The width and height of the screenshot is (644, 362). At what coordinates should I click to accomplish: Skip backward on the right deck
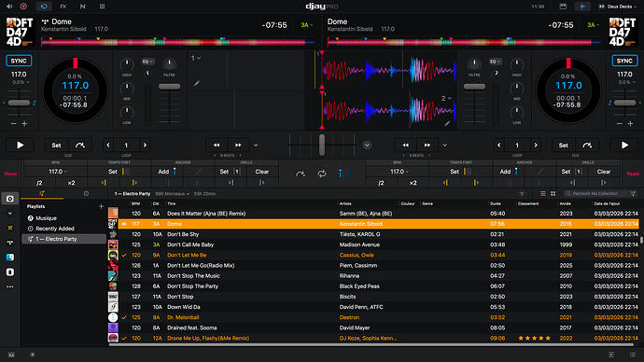[x=406, y=146]
